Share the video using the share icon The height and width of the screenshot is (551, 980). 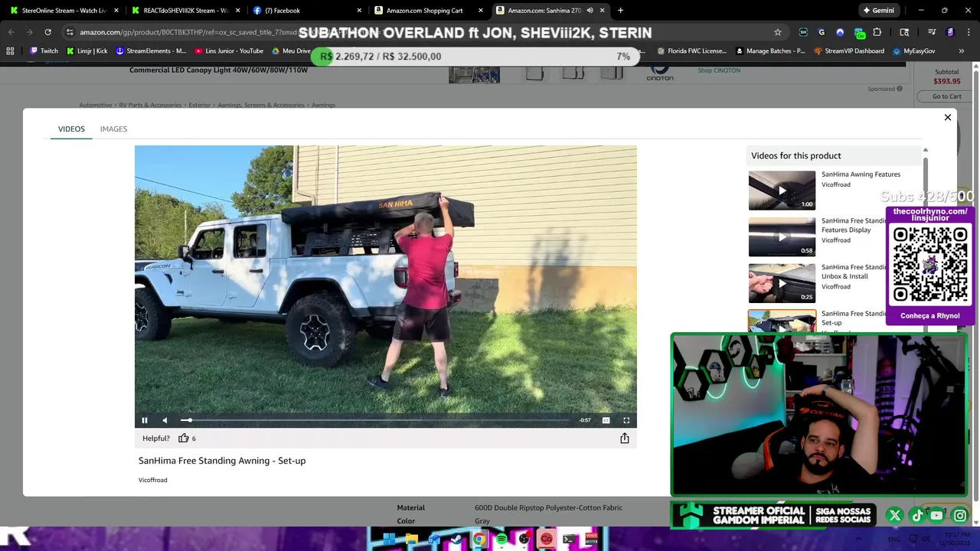(625, 439)
